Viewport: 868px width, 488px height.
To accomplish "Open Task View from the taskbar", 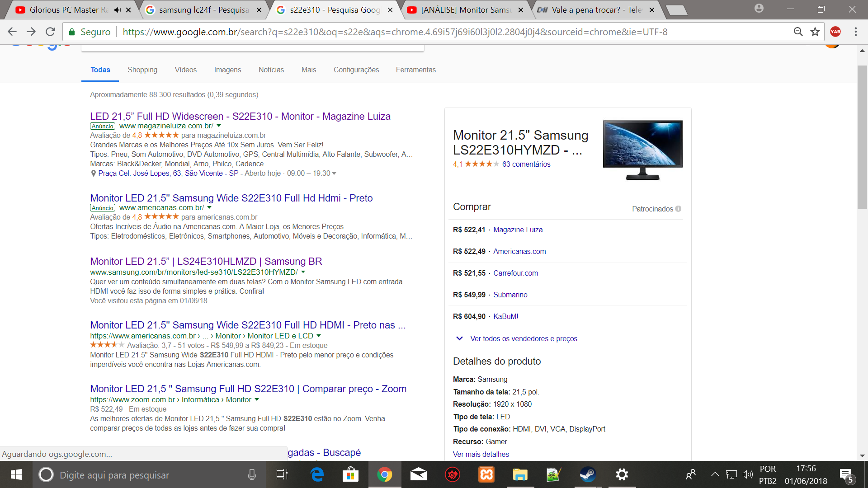I will pos(282,474).
